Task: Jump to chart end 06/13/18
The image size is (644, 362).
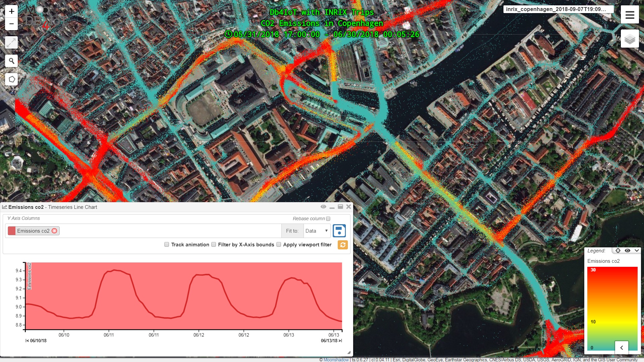Action: click(x=331, y=341)
